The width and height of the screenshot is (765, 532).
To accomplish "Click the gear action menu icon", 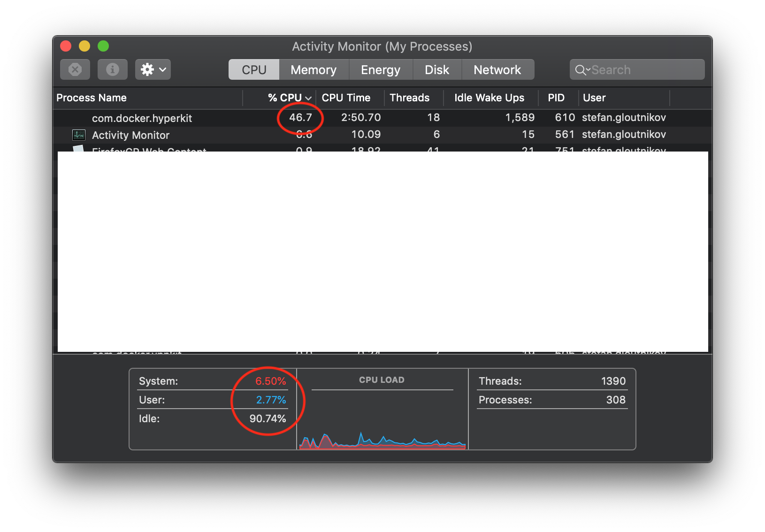I will click(147, 69).
